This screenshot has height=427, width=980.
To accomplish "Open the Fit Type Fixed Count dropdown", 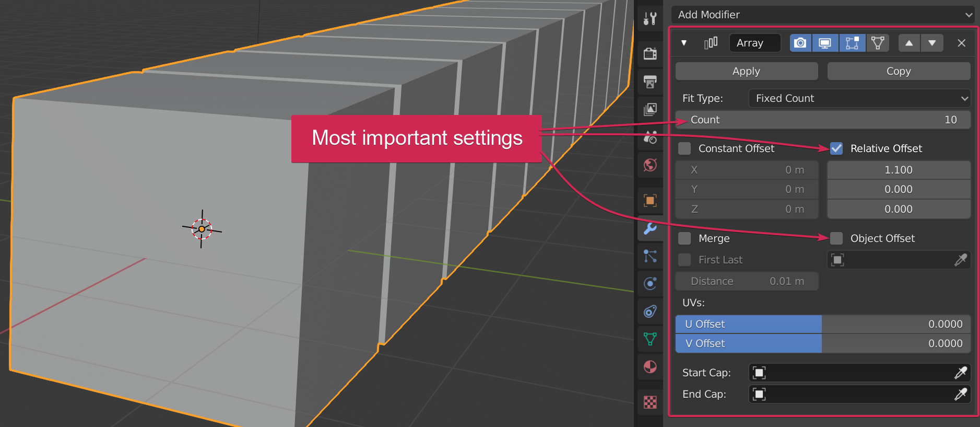I will coord(859,98).
